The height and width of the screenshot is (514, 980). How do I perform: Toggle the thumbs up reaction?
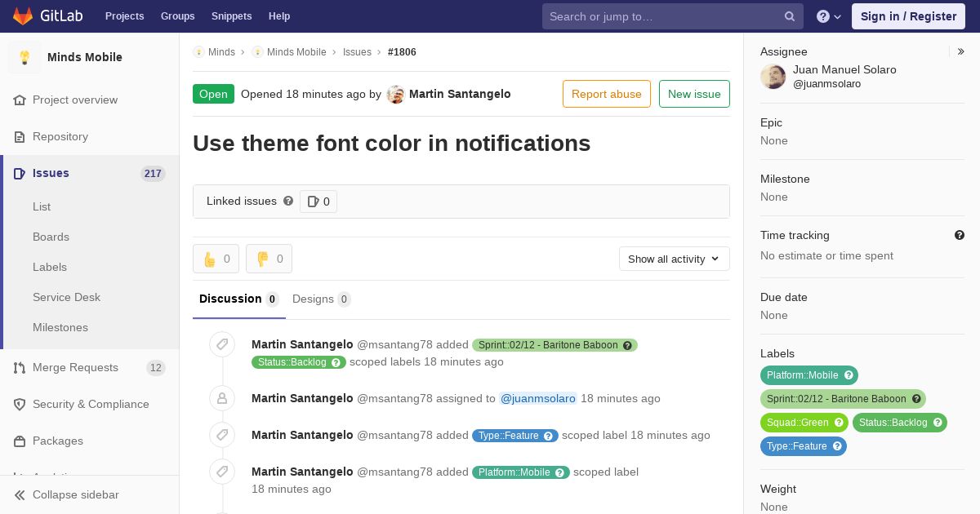coord(216,259)
